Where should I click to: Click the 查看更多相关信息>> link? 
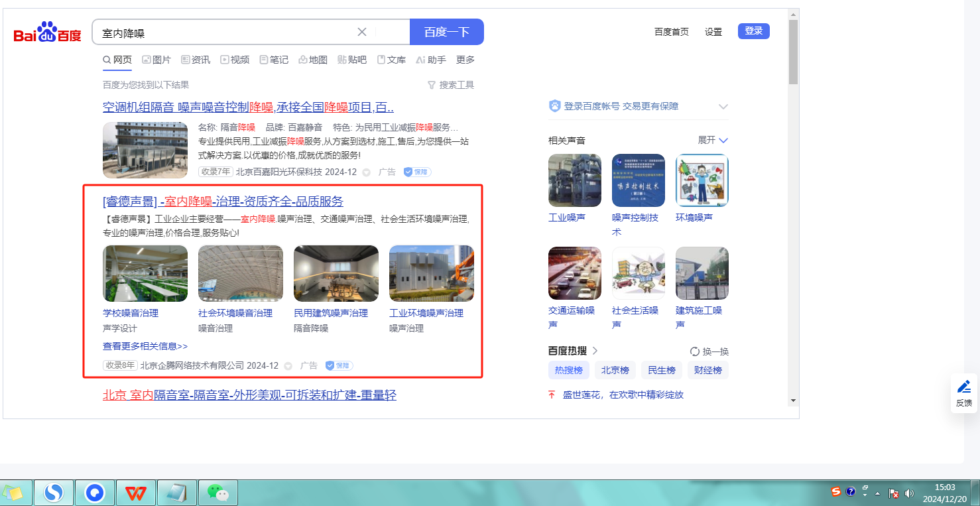pos(145,346)
